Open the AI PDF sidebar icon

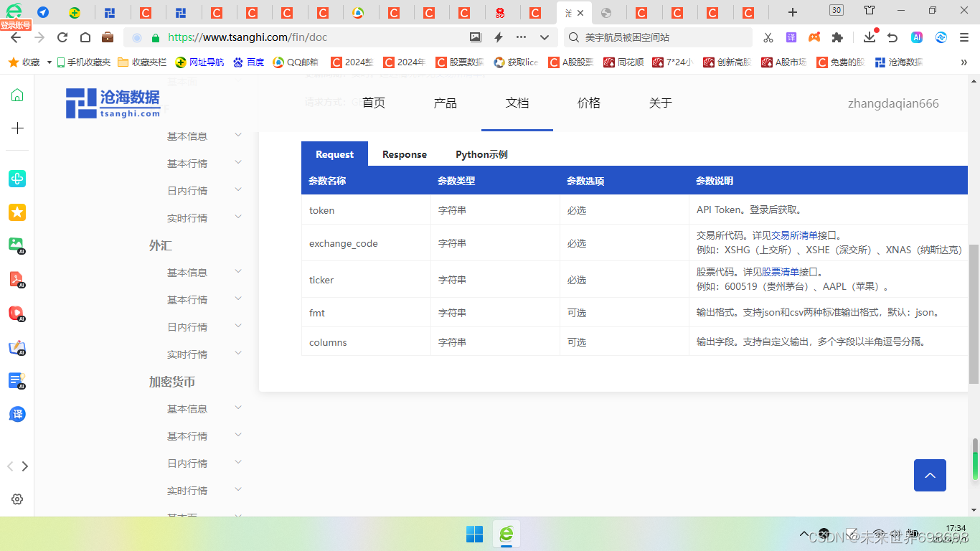17,279
